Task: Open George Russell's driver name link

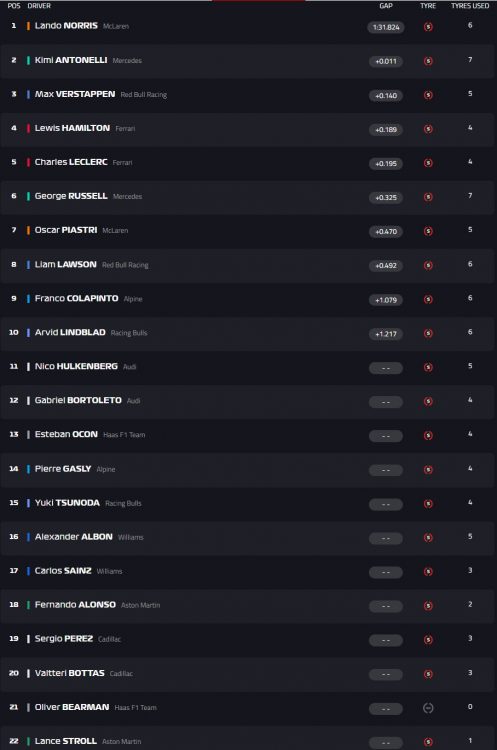Action: tap(71, 196)
